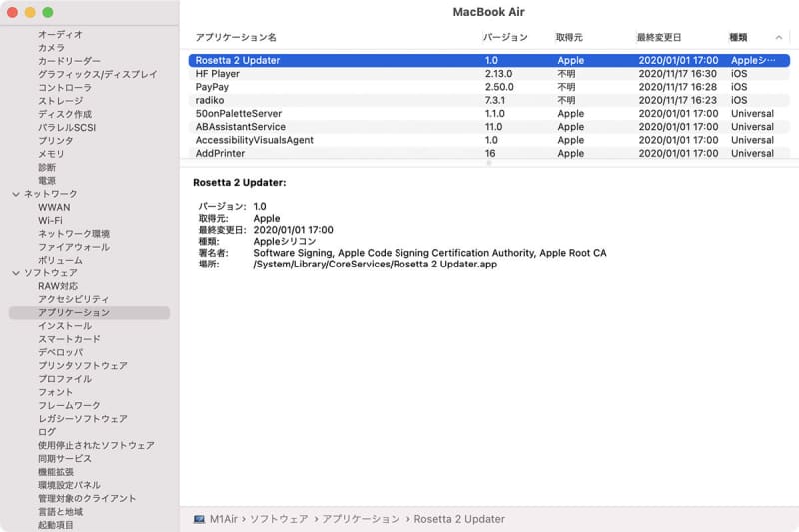Open ファイアウォール in the sidebar

74,247
